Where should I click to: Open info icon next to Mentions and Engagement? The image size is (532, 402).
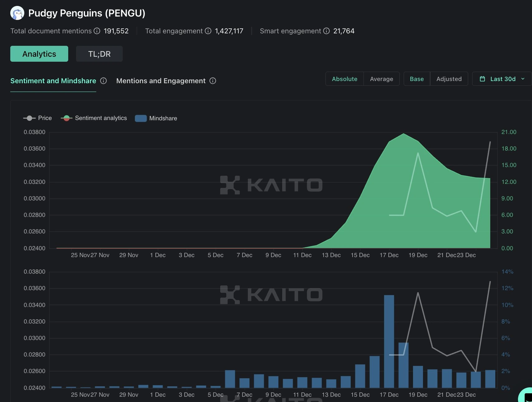click(x=213, y=81)
